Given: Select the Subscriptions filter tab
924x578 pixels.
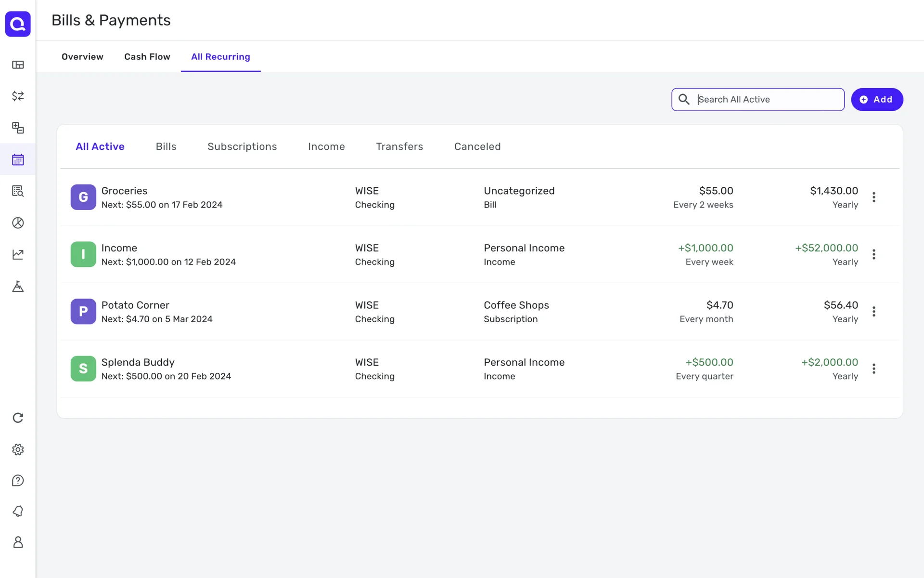Looking at the screenshot, I should pyautogui.click(x=242, y=146).
